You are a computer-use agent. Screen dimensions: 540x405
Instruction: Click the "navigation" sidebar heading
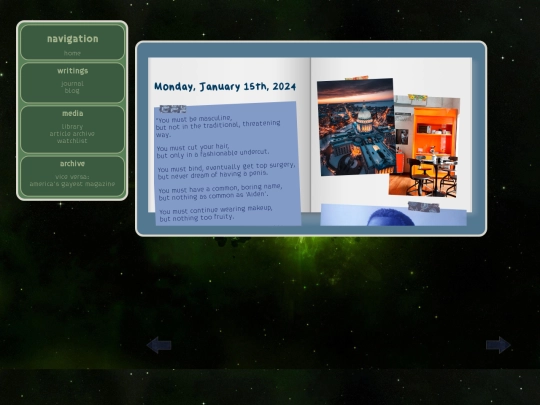73,39
